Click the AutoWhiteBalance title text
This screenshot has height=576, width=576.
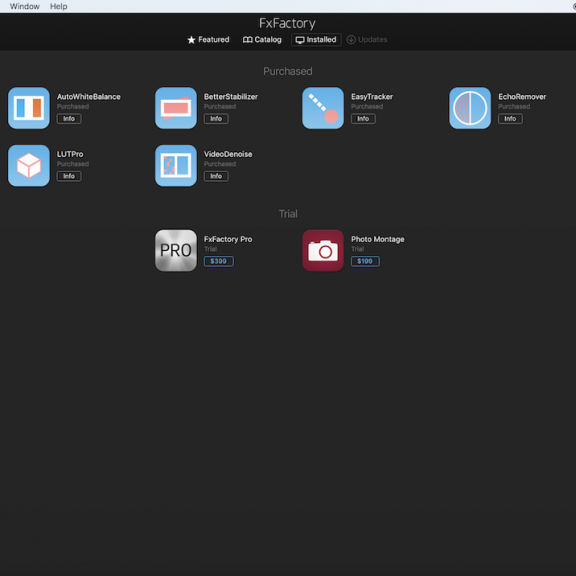click(89, 97)
